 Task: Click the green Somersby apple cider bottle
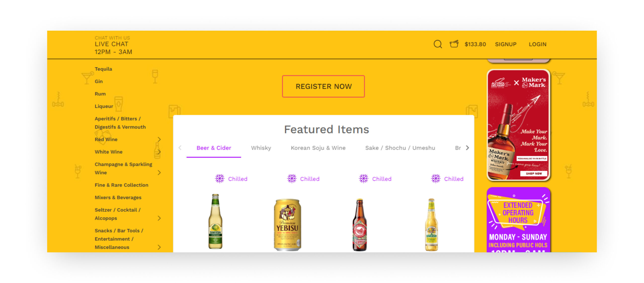(215, 222)
